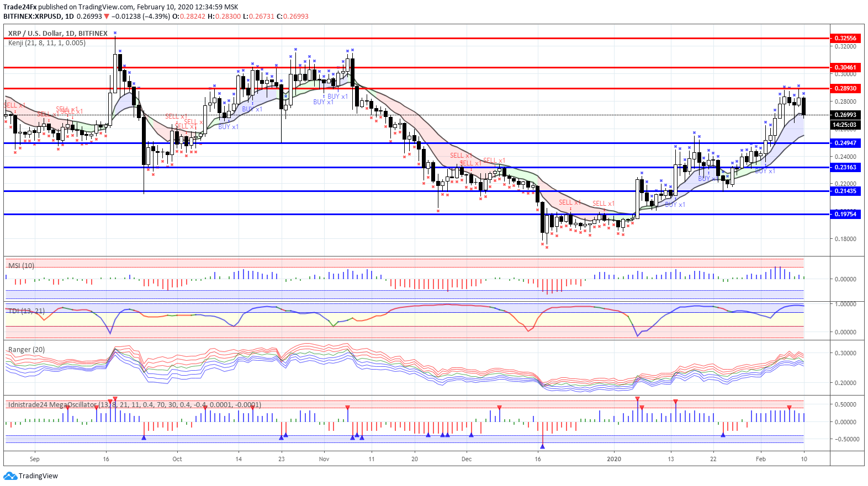Click the 0.24947 blue support label
Image resolution: width=868 pixels, height=486 pixels.
point(845,143)
